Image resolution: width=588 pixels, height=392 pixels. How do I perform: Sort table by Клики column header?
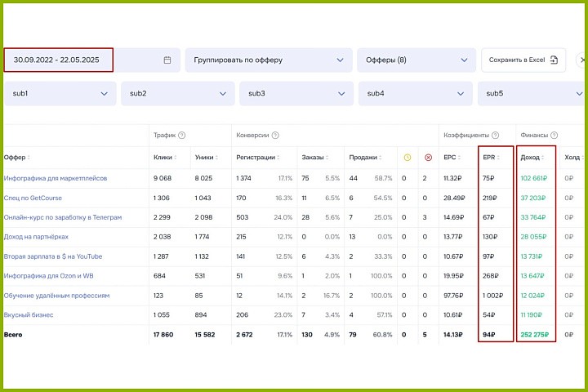(x=163, y=158)
